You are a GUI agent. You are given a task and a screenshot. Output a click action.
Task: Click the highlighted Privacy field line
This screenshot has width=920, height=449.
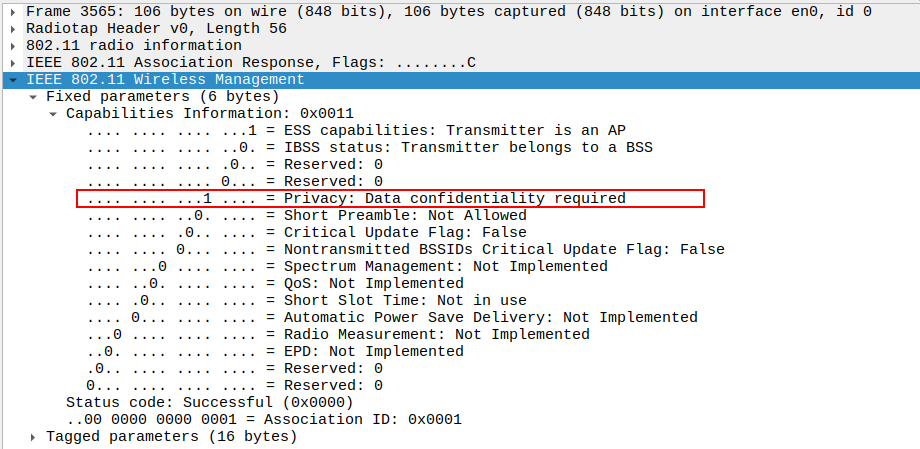coord(390,198)
